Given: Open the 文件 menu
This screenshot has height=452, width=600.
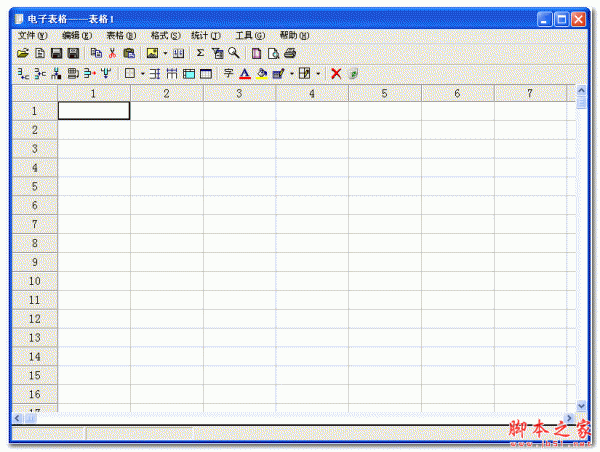Looking at the screenshot, I should [33, 36].
